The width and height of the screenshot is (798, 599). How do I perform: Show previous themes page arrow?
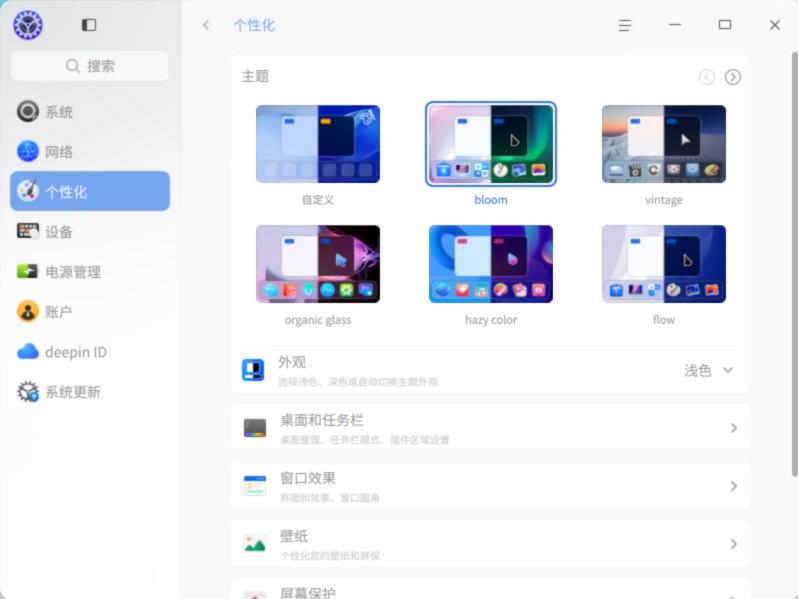pyautogui.click(x=706, y=77)
